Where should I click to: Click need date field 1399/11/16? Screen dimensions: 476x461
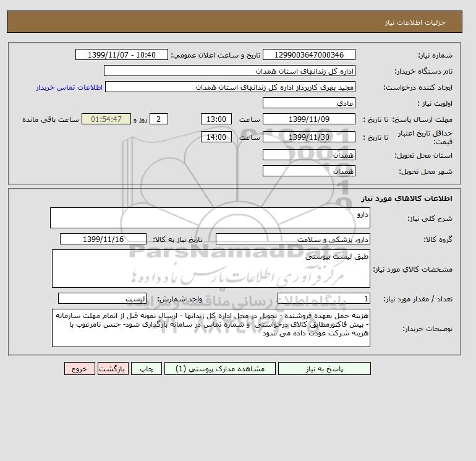coord(103,239)
